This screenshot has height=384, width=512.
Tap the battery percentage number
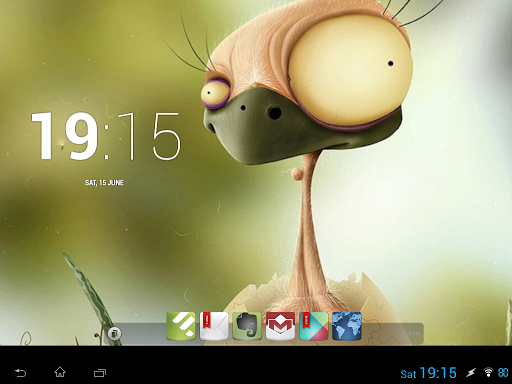point(503,372)
